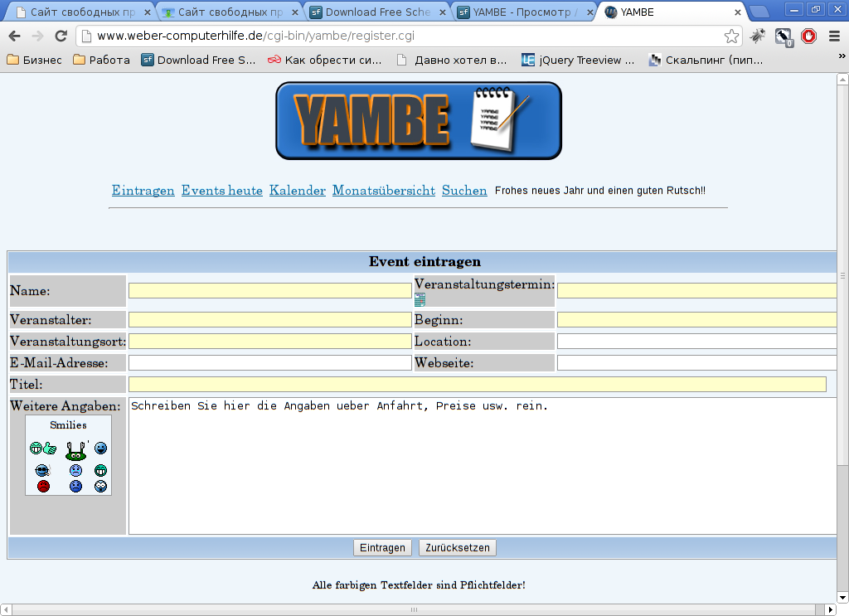Insert the green frog with forks smiley
The height and width of the screenshot is (616, 849).
(x=75, y=450)
